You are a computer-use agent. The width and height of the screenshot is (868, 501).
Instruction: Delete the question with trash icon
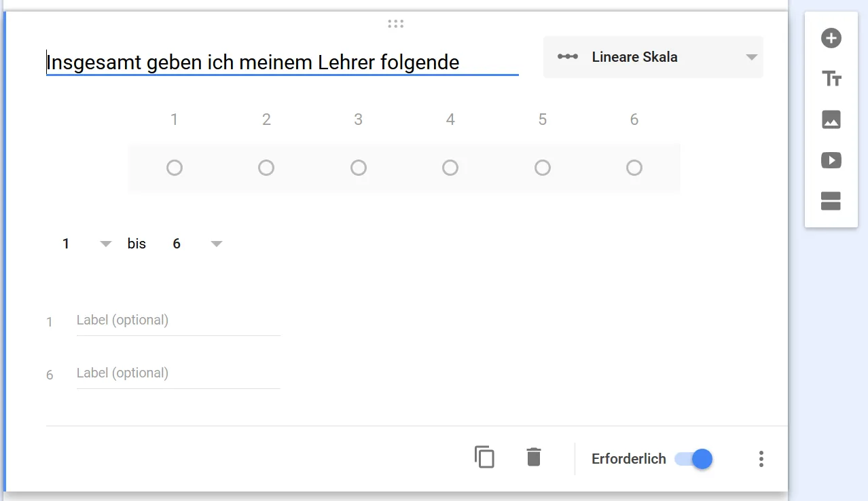534,457
